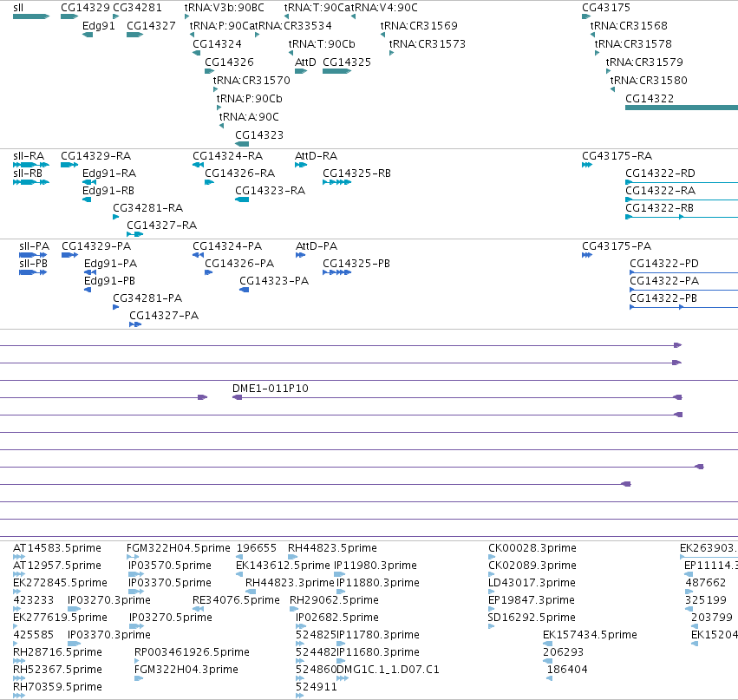
Task: Click tRNA:CR31579 label
Action: [x=644, y=62]
